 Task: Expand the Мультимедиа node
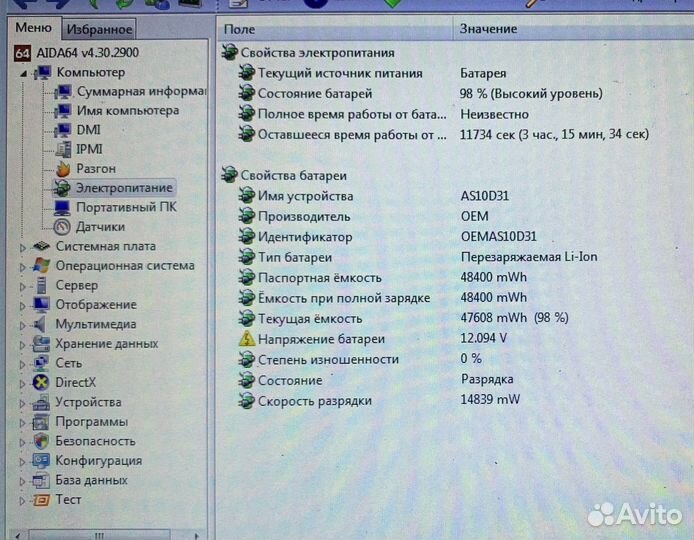[x=22, y=325]
